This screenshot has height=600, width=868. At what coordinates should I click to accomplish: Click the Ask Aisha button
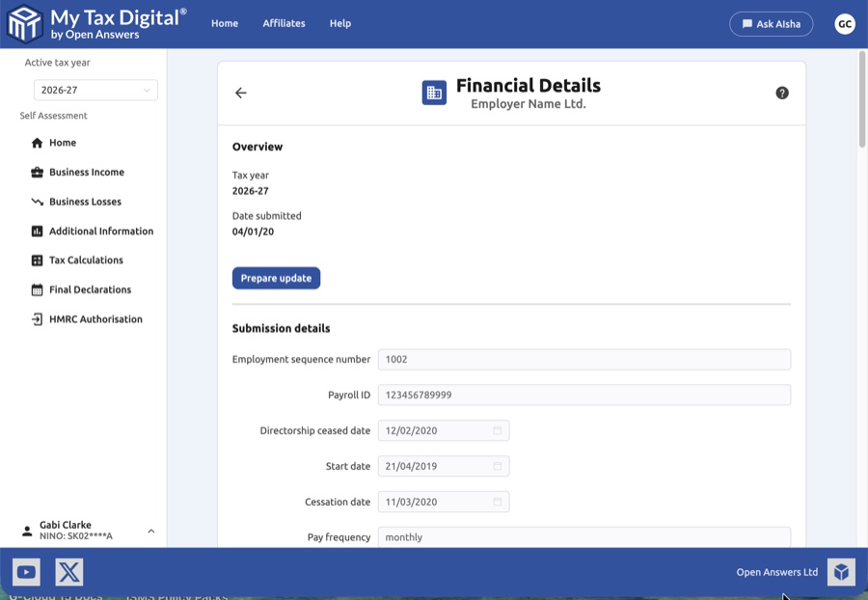click(771, 23)
